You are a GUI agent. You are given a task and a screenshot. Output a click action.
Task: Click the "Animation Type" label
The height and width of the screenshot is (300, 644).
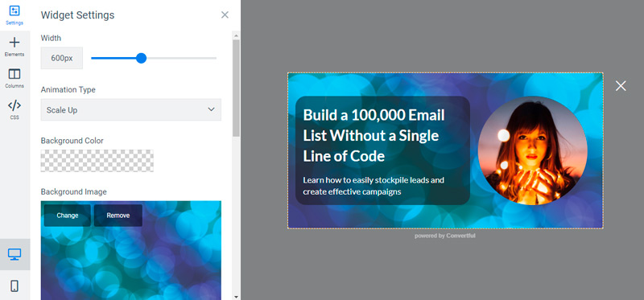tap(68, 89)
